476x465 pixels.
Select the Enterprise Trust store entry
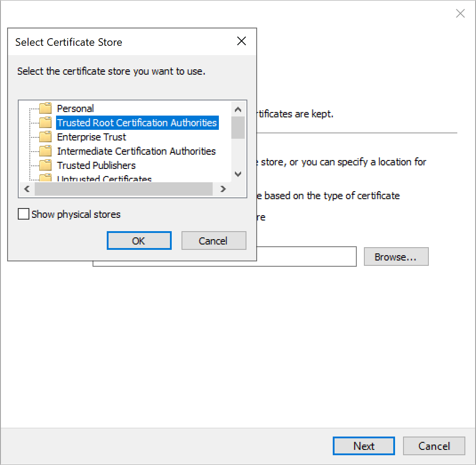[91, 136]
